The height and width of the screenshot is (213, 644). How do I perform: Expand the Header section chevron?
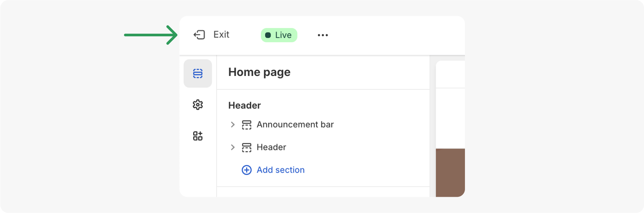tap(233, 147)
